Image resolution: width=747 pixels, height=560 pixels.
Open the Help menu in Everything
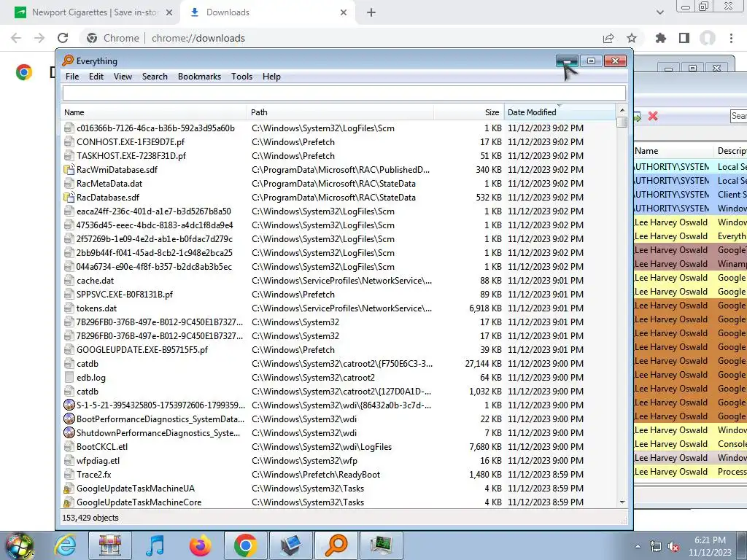(271, 76)
